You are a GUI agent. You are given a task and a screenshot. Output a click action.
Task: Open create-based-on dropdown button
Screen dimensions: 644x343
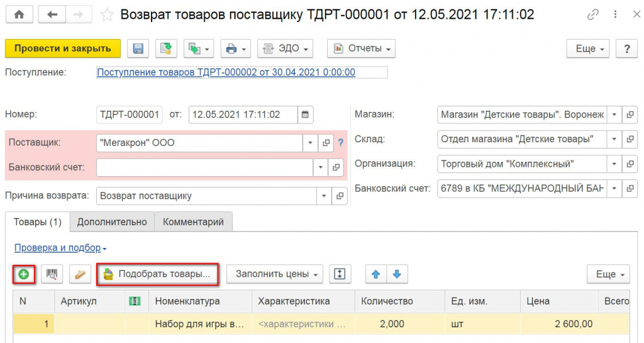pyautogui.click(x=199, y=48)
